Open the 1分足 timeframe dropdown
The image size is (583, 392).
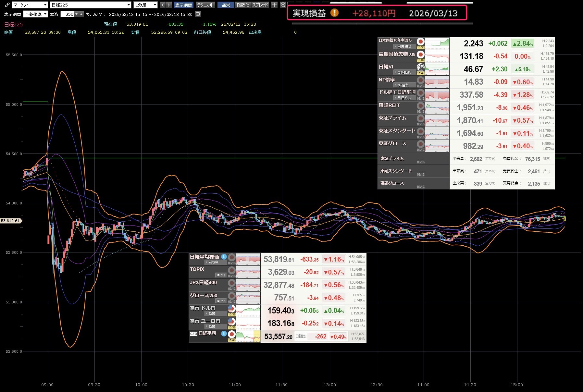[145, 5]
